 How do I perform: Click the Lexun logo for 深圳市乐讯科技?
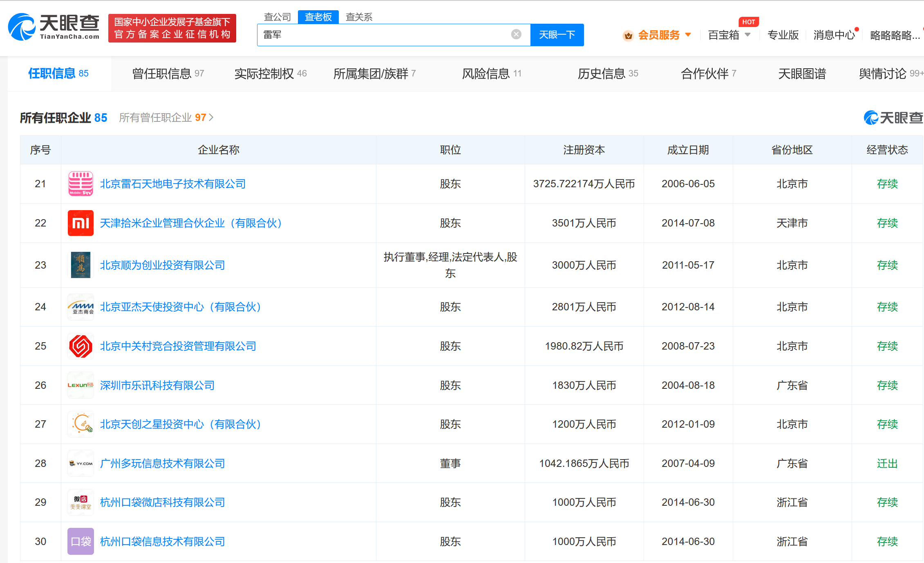(81, 385)
